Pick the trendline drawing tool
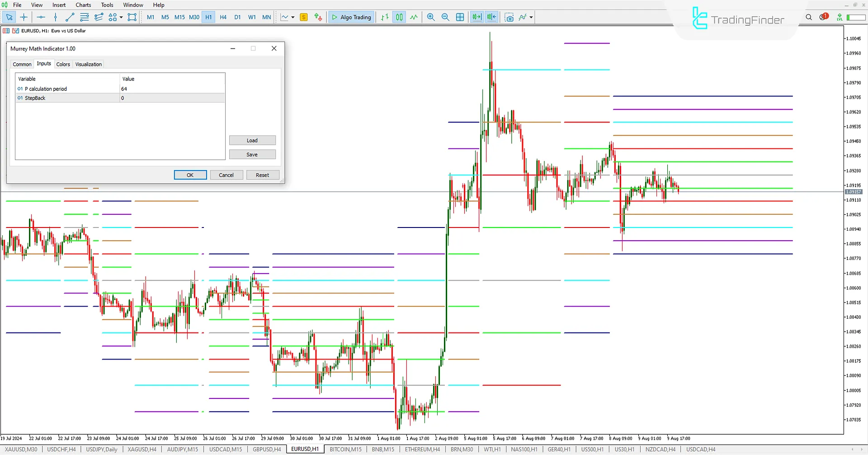Viewport: 868px width, 455px height. tap(70, 17)
